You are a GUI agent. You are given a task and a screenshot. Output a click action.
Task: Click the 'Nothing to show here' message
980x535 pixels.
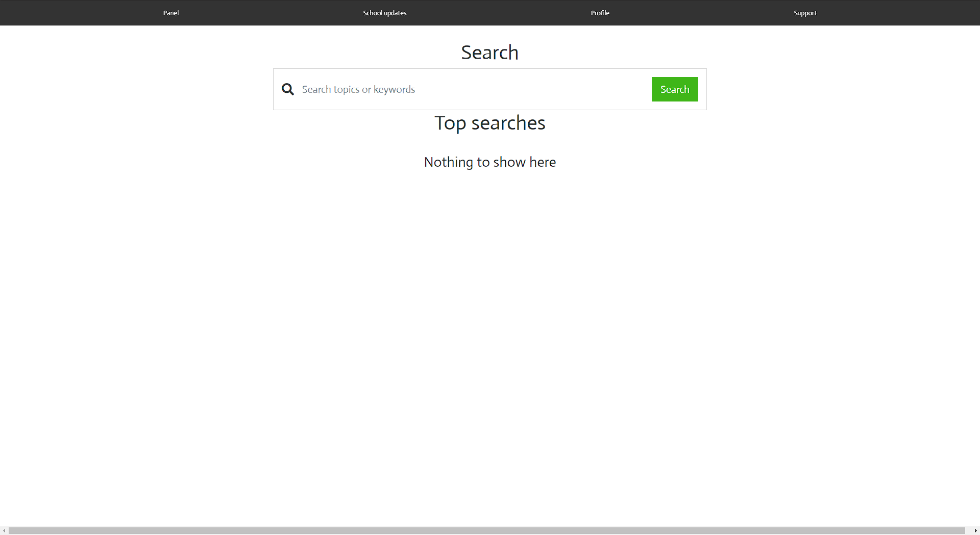[489, 162]
